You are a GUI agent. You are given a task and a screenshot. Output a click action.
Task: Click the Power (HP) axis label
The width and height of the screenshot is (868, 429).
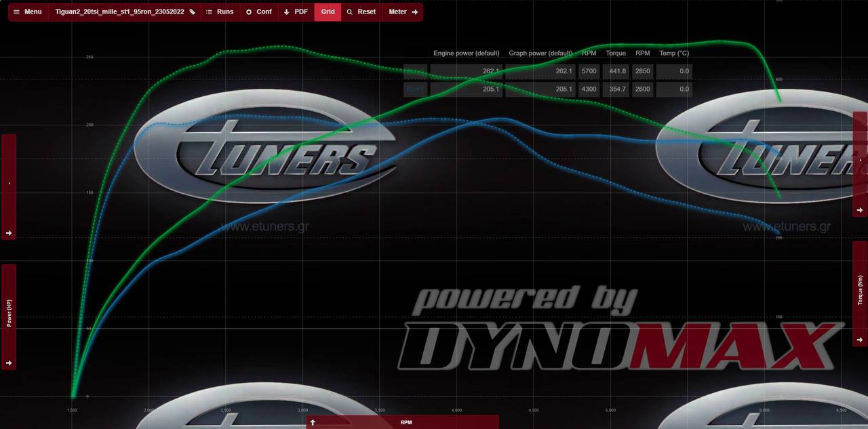click(9, 314)
